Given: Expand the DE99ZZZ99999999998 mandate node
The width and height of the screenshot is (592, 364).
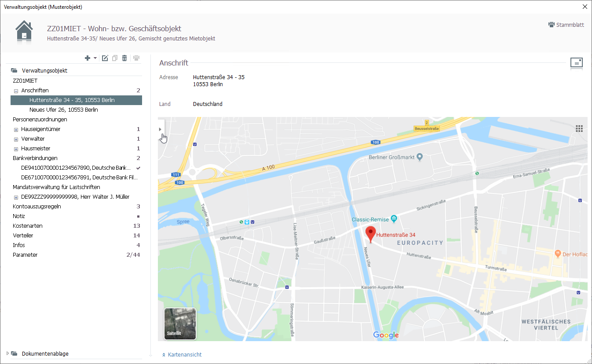Looking at the screenshot, I should point(16,197).
